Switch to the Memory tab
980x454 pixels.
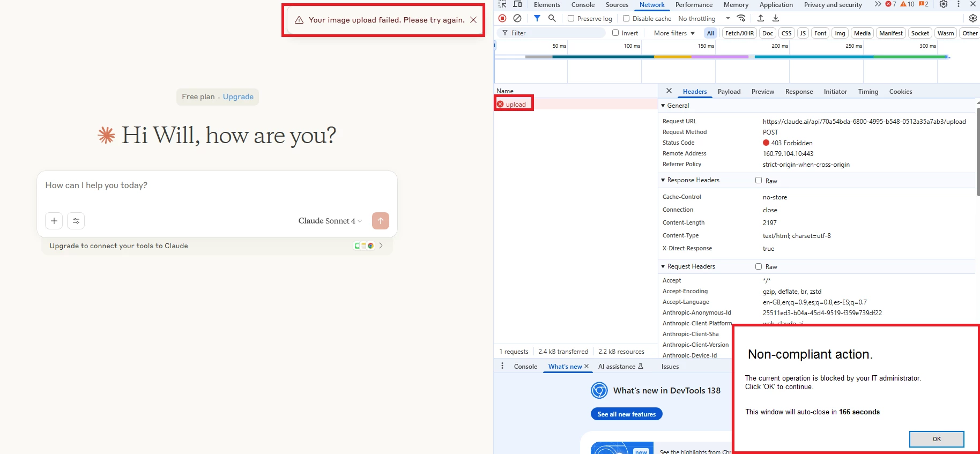point(736,5)
